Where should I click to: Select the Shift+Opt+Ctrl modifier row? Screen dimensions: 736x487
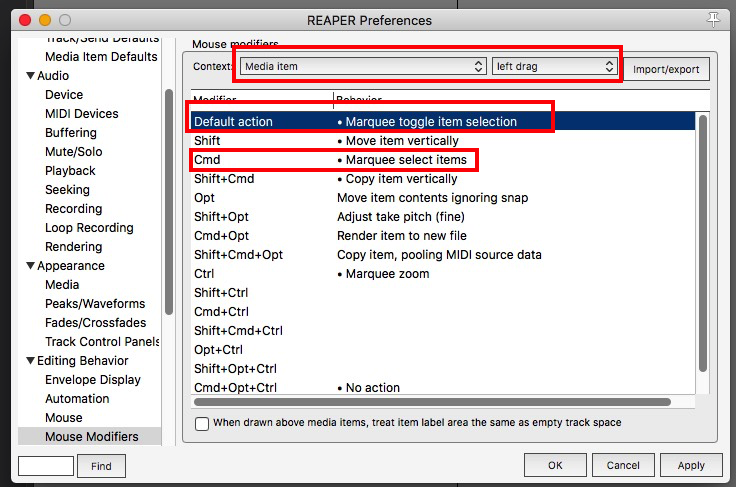click(443, 369)
